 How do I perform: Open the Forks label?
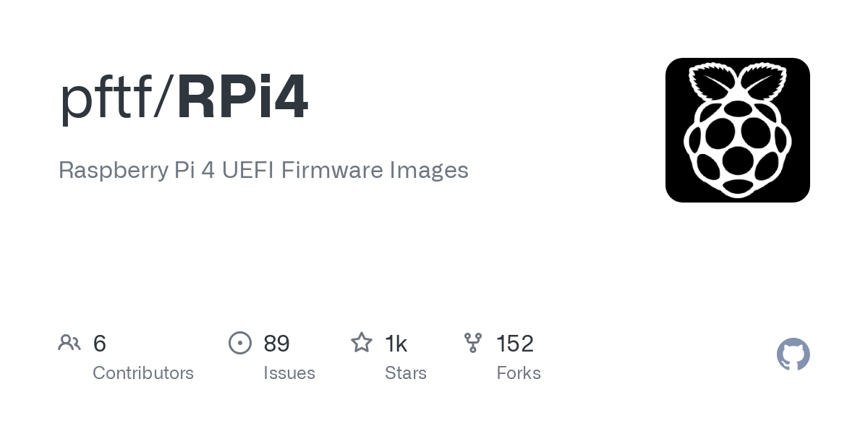pos(519,373)
